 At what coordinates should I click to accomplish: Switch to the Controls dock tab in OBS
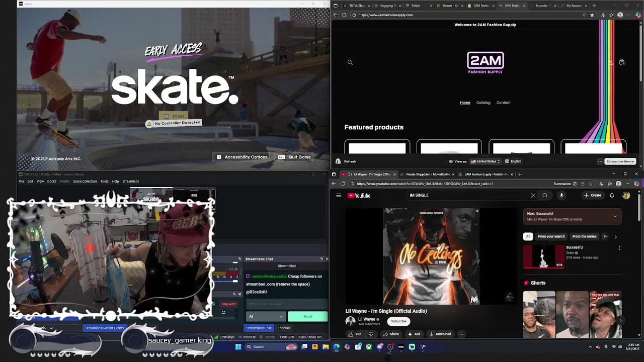[x=284, y=328]
